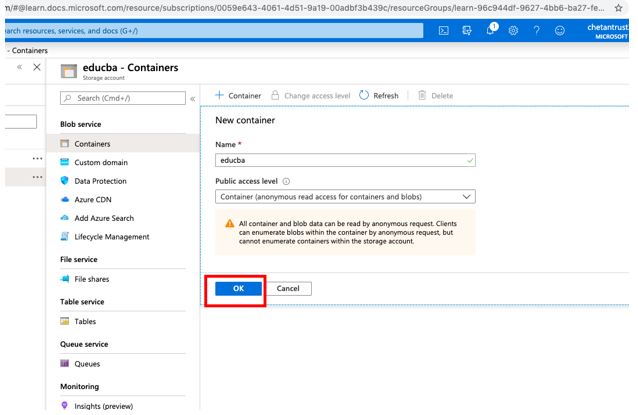The width and height of the screenshot is (638, 415).
Task: Click Public access level info icon
Action: click(x=286, y=181)
